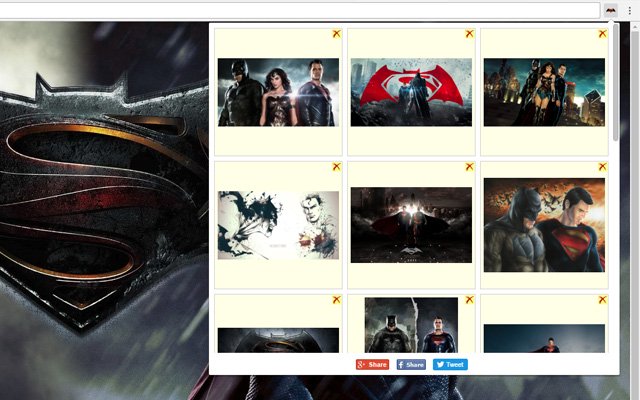The height and width of the screenshot is (400, 640).
Task: Select the metallic logo thumbnail in bottom row
Action: pyautogui.click(x=278, y=340)
